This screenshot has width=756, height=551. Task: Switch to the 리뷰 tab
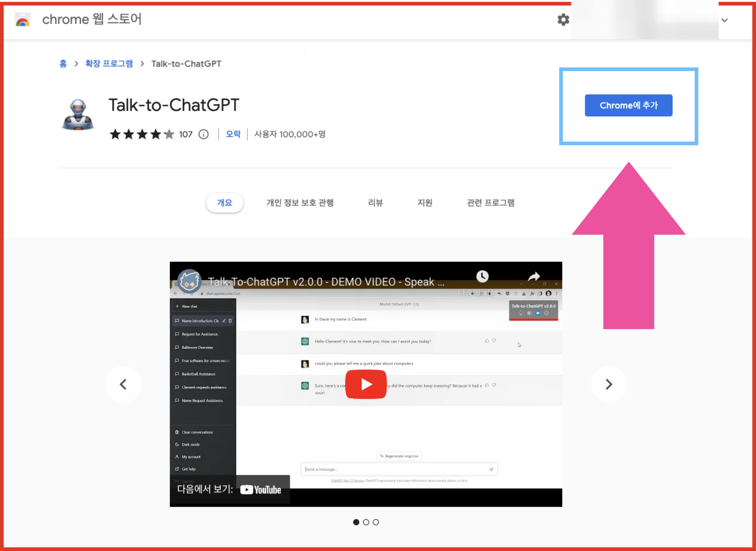point(375,203)
